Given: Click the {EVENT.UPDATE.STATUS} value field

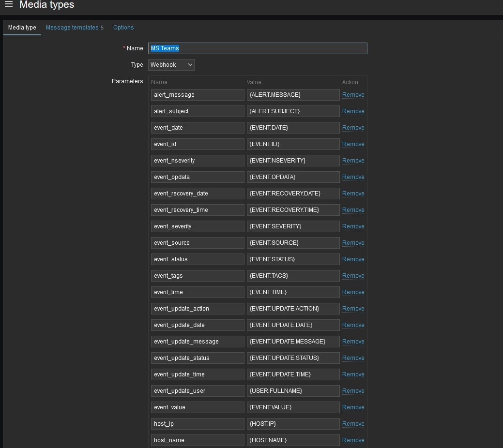Looking at the screenshot, I should pos(293,358).
